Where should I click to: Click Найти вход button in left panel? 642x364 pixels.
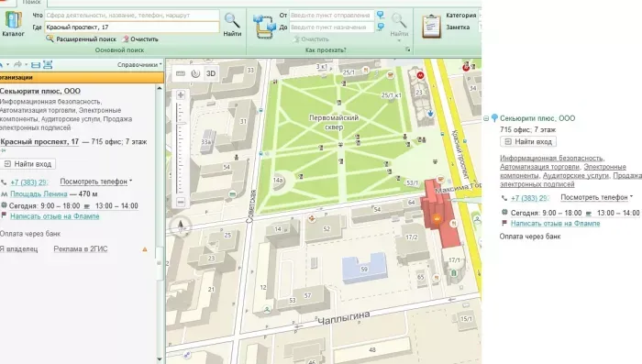click(x=28, y=164)
